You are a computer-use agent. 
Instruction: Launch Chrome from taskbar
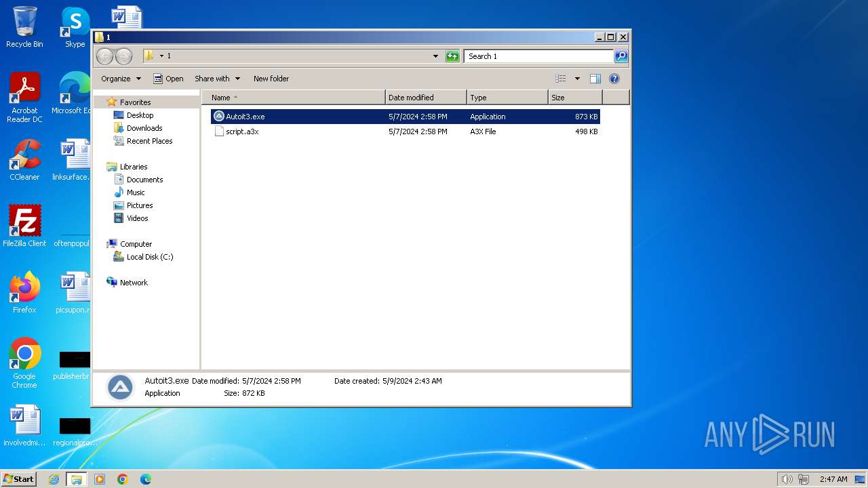pos(123,479)
